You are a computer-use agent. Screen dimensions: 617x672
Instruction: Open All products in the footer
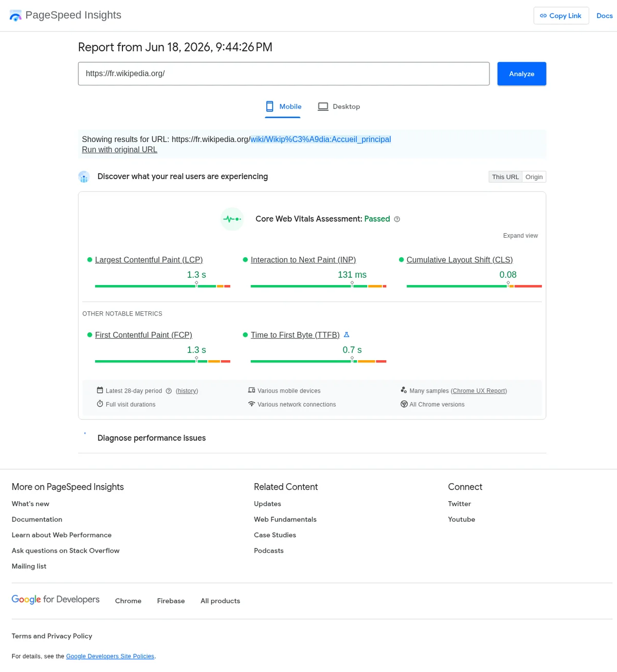[x=220, y=601]
